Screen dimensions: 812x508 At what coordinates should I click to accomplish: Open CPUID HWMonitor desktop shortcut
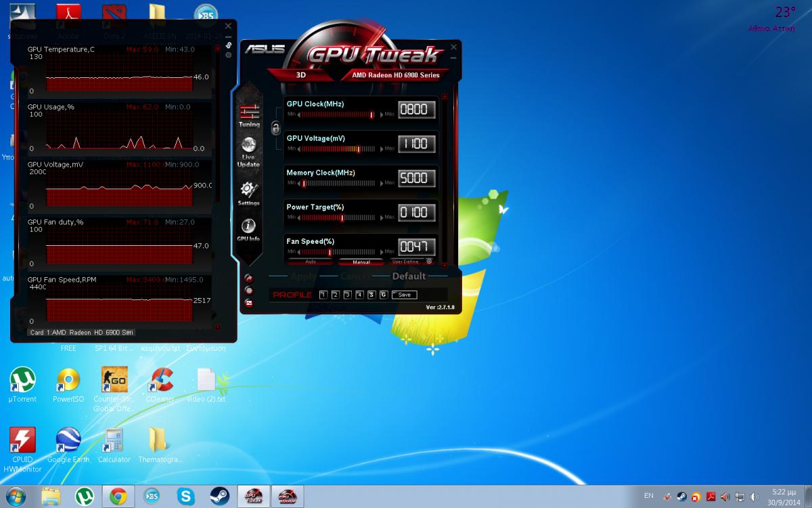coord(22,450)
